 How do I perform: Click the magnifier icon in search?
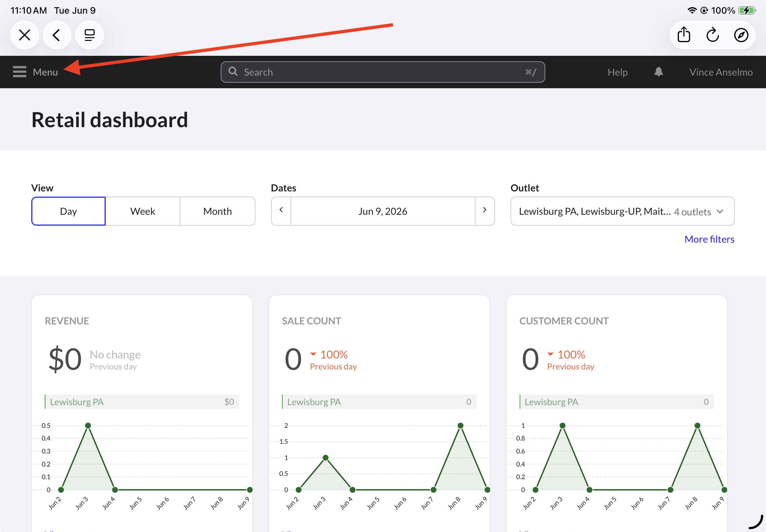pyautogui.click(x=233, y=71)
